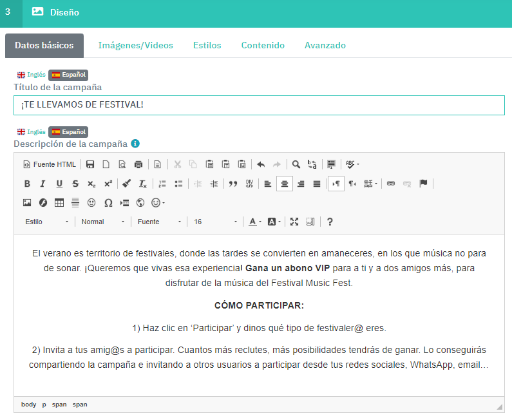Open the Fuente font dropdown
Screen dimensions: 512x420
(159, 222)
